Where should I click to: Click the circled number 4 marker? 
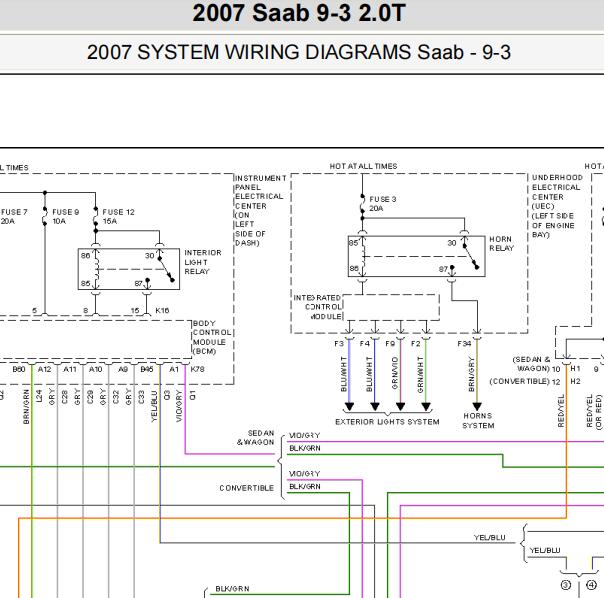click(x=591, y=585)
